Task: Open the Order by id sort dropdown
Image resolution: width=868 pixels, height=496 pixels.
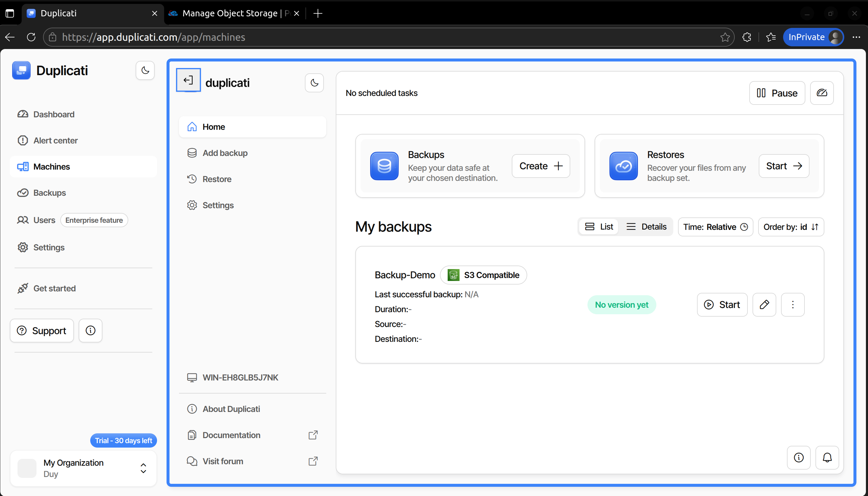Action: 791,227
